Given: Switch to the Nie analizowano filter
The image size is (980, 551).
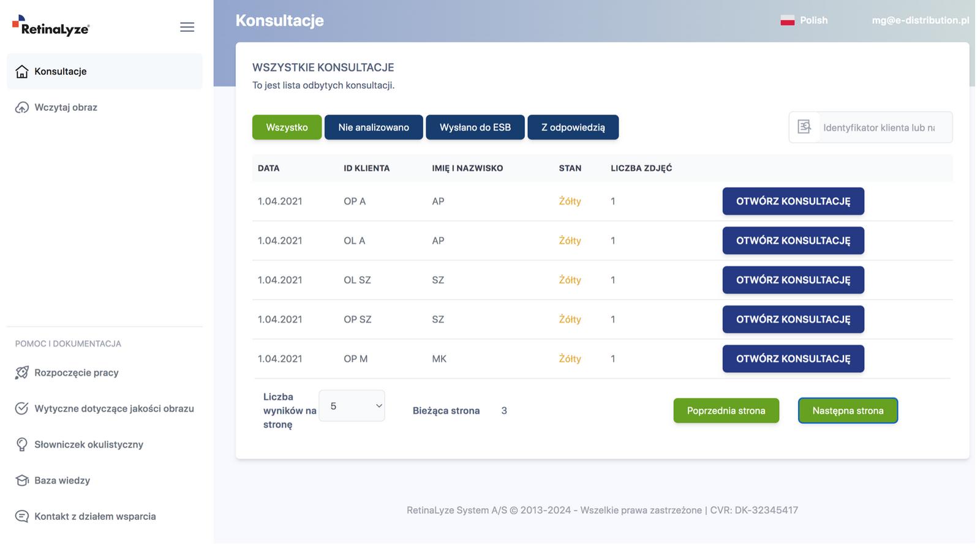Looking at the screenshot, I should 374,127.
